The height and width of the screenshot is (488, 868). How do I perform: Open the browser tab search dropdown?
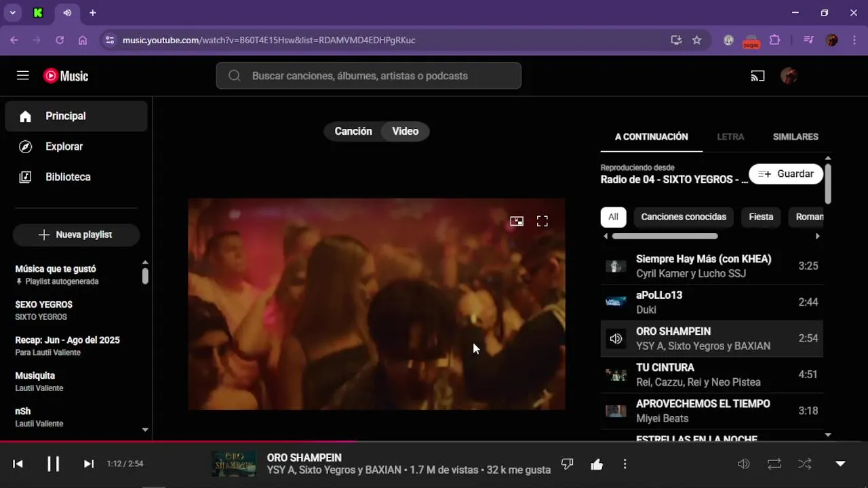(x=12, y=13)
